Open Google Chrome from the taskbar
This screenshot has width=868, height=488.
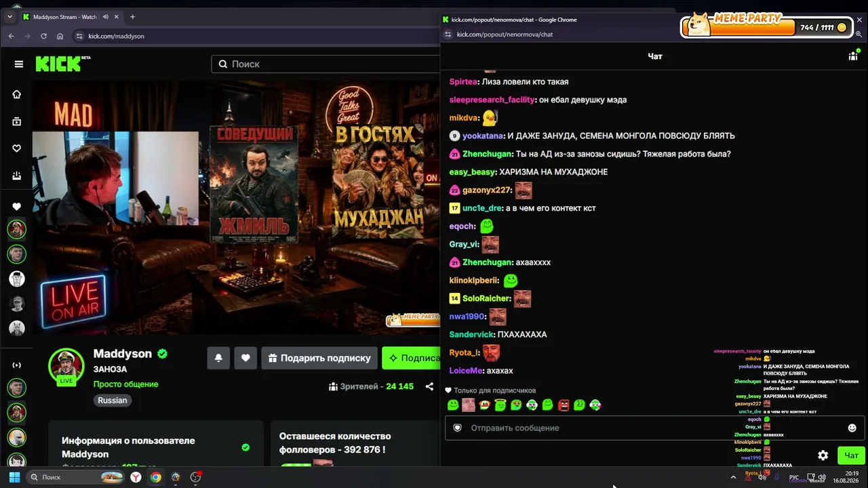click(x=156, y=477)
